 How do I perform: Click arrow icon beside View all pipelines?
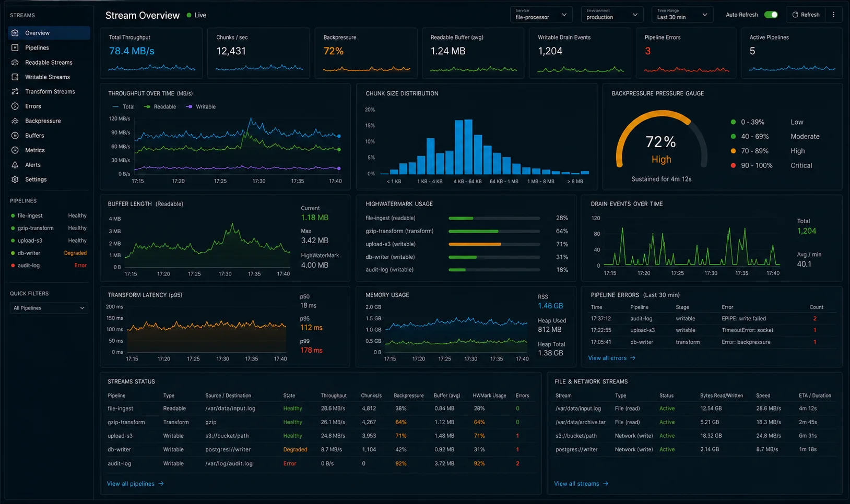(x=161, y=484)
